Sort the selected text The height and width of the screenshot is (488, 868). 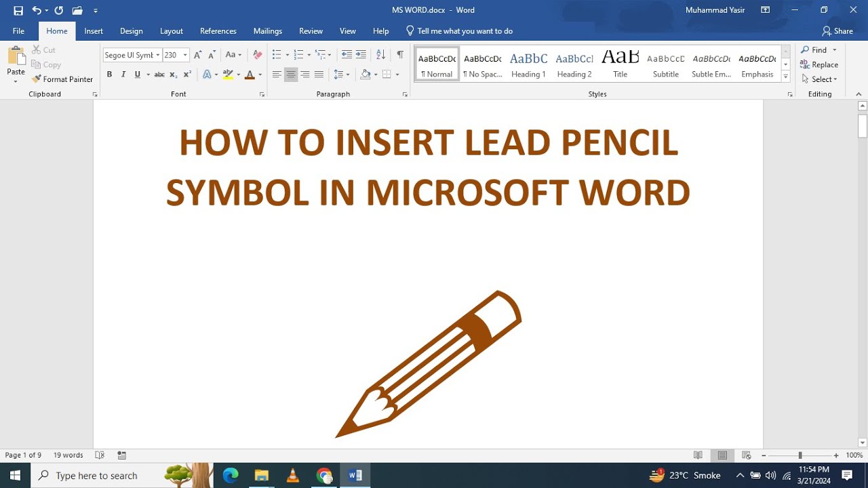(x=380, y=55)
